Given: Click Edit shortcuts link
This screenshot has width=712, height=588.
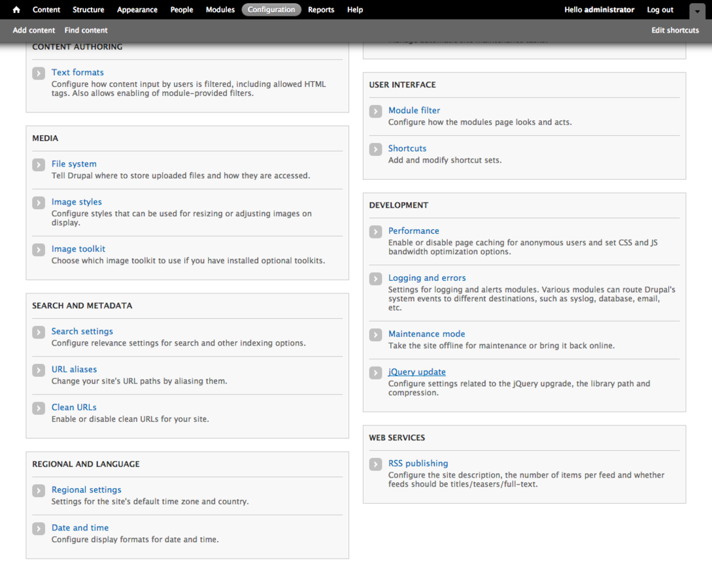Looking at the screenshot, I should [675, 30].
